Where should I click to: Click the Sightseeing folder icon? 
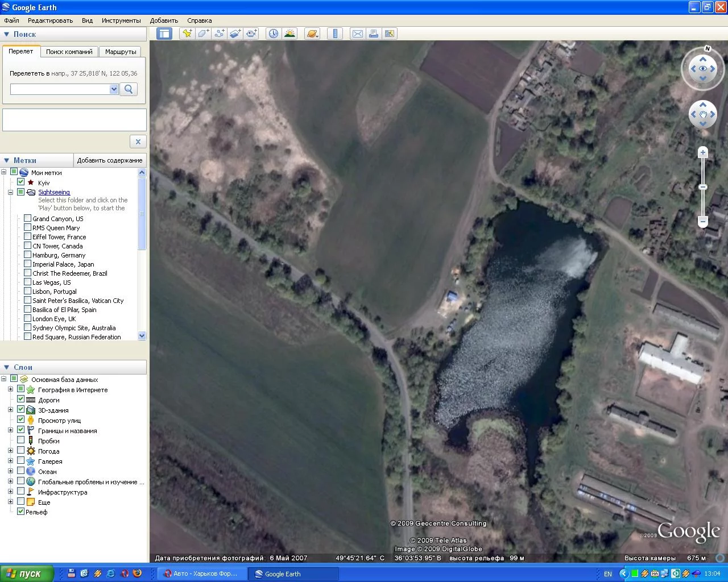[31, 192]
